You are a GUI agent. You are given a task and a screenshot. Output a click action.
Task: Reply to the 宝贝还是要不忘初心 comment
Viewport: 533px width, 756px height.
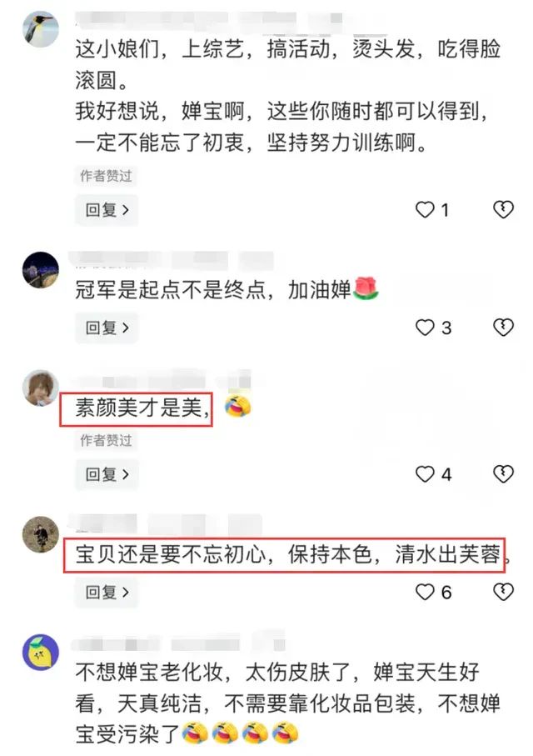(x=107, y=592)
